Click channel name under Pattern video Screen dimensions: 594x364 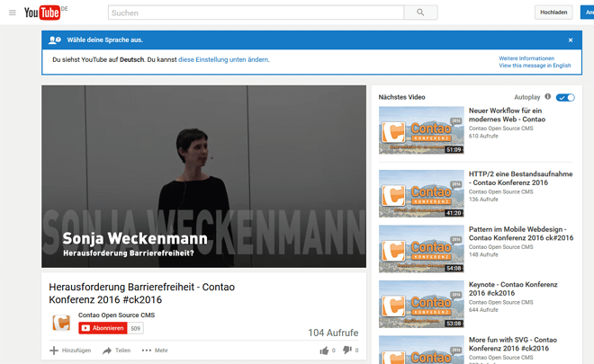coord(500,247)
